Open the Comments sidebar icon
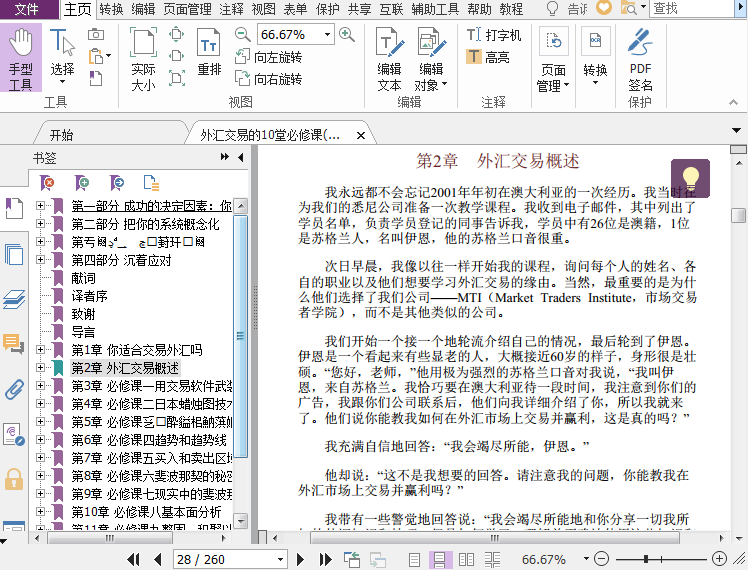 13,343
